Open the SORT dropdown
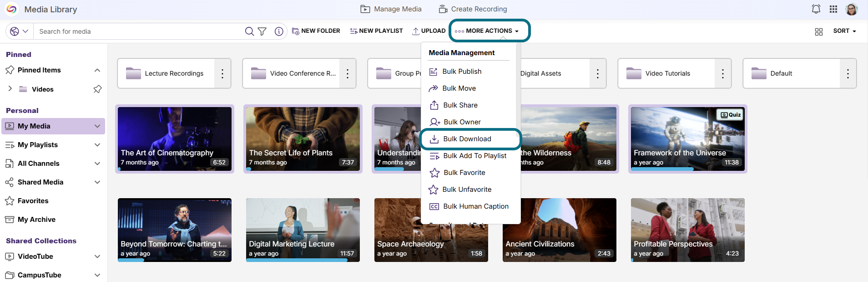This screenshot has height=282, width=868. (845, 31)
